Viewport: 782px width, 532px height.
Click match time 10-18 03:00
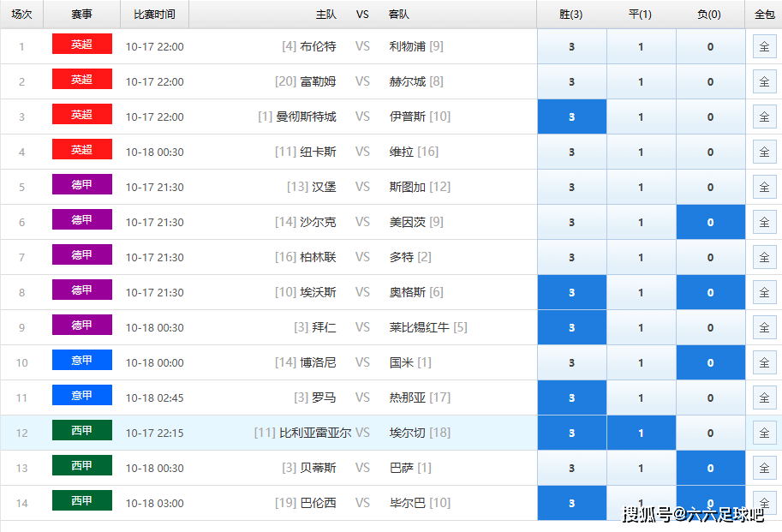(155, 504)
